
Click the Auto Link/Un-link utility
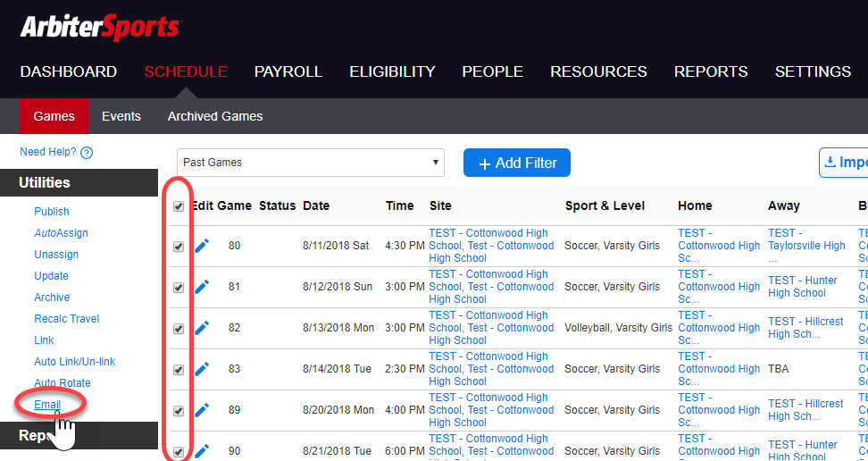tap(75, 362)
